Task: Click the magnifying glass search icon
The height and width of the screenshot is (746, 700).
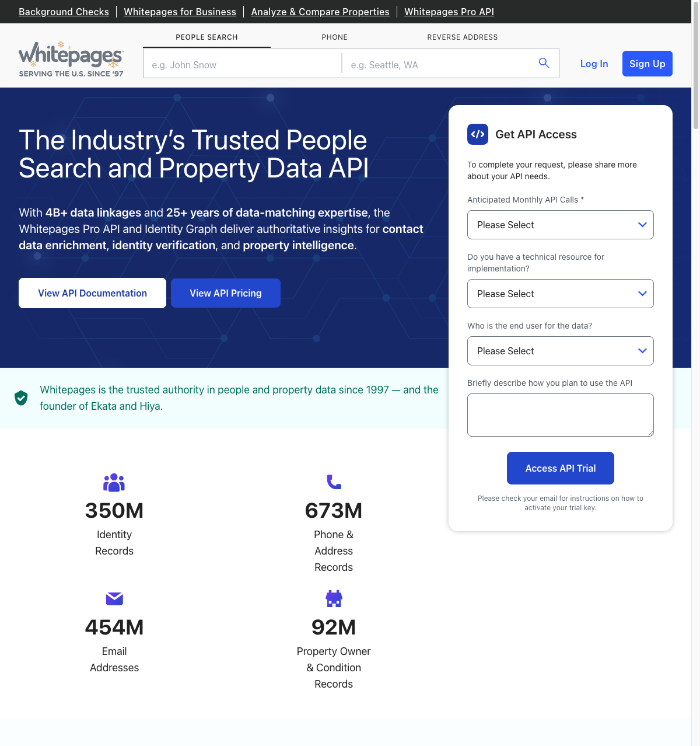Action: [544, 63]
